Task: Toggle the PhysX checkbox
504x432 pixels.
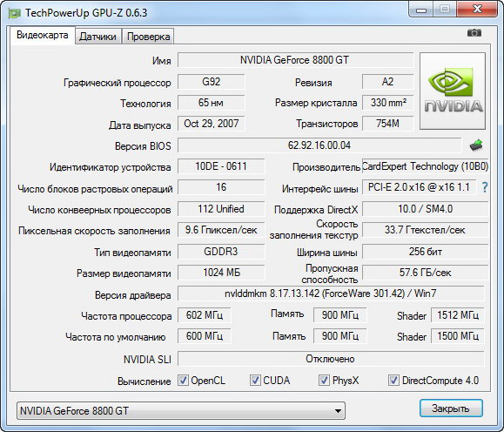Action: (324, 381)
